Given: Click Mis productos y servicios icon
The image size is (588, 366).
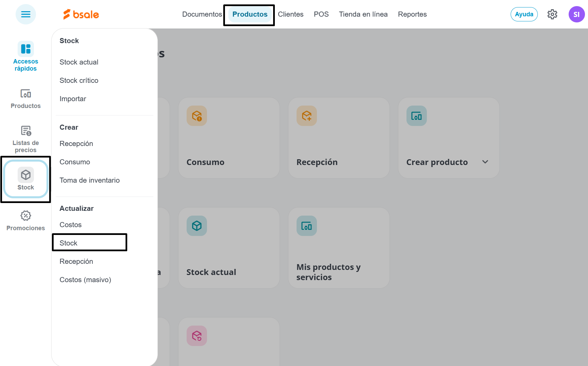Looking at the screenshot, I should (307, 226).
